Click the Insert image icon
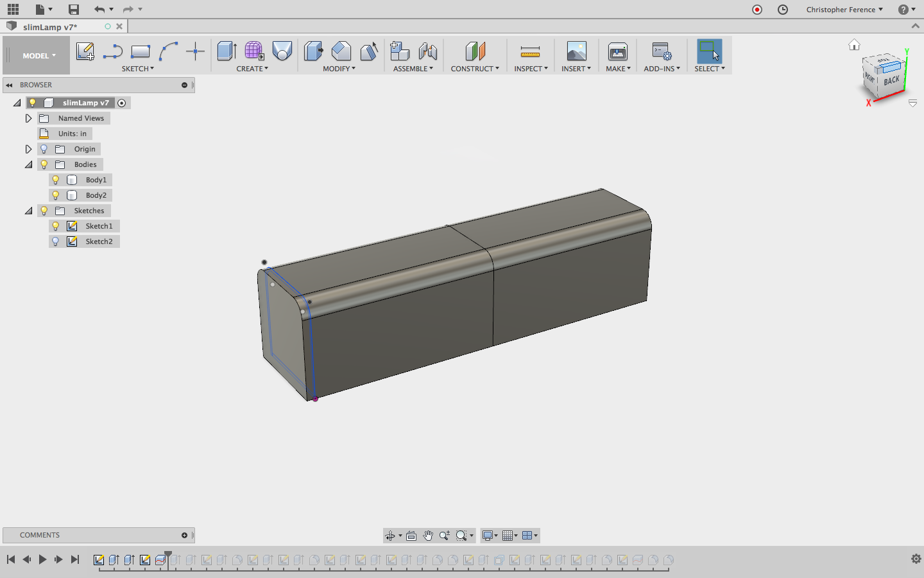The width and height of the screenshot is (924, 578). [576, 51]
